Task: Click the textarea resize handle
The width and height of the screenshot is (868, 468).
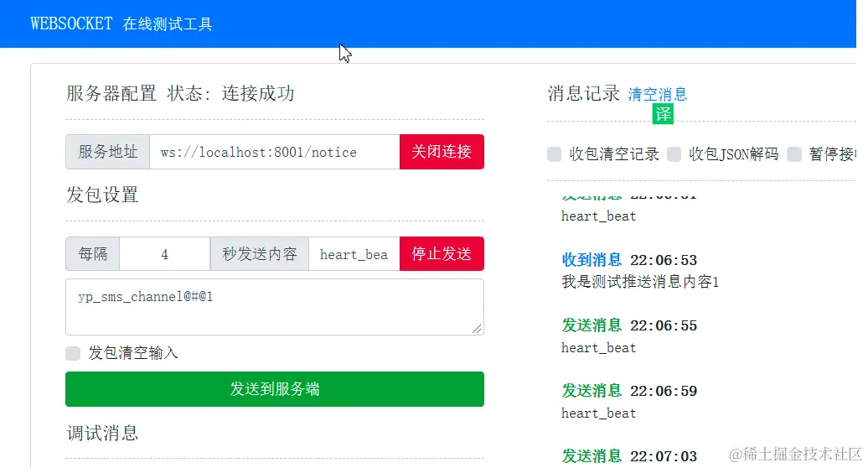Action: pyautogui.click(x=478, y=329)
